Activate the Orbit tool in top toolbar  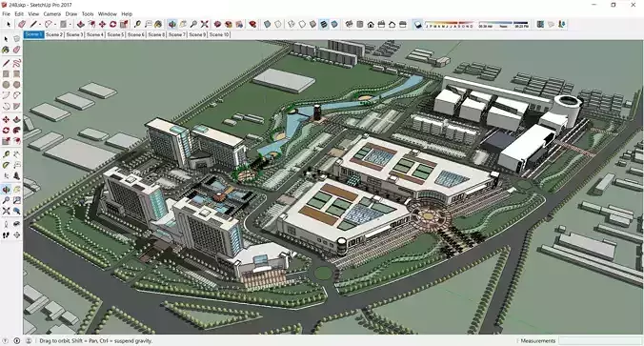tap(172, 24)
